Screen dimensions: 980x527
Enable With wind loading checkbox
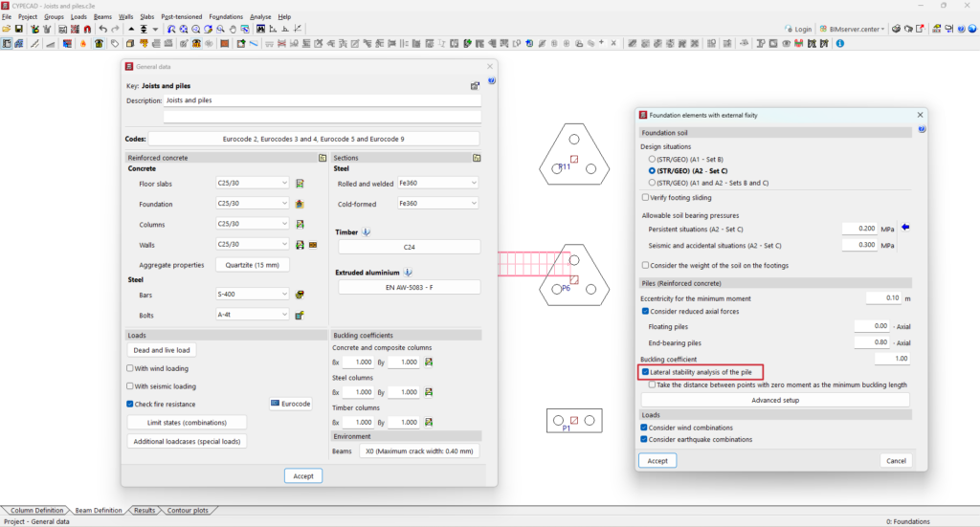click(x=130, y=368)
